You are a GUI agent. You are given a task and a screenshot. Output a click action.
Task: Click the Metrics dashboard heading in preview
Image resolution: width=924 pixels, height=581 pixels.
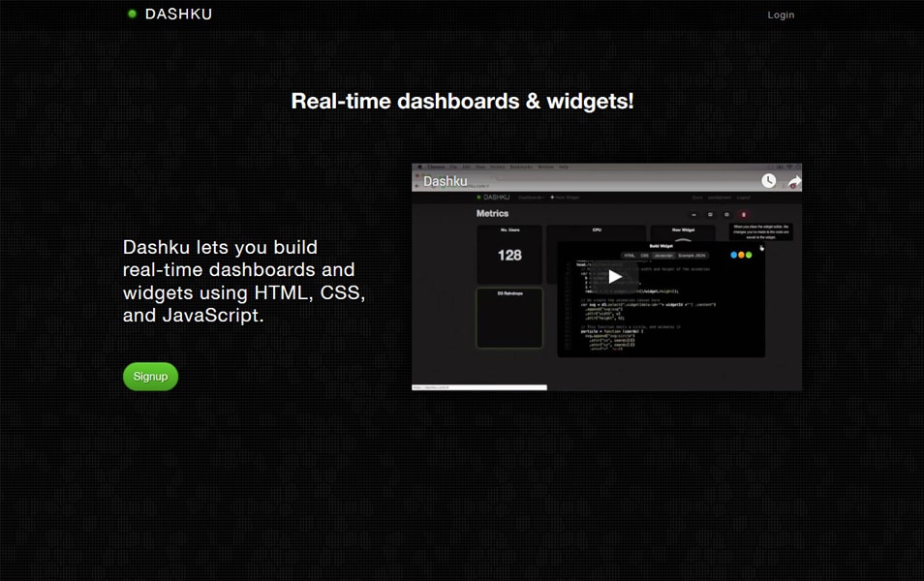pos(492,214)
